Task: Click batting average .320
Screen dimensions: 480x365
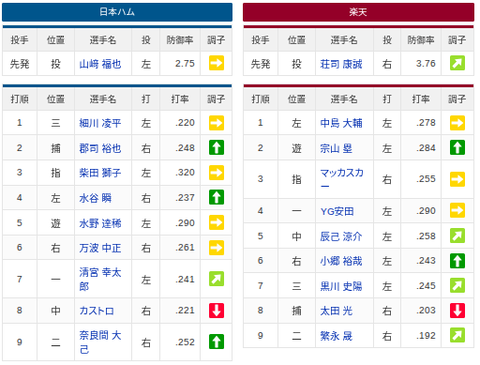Action: coord(185,172)
